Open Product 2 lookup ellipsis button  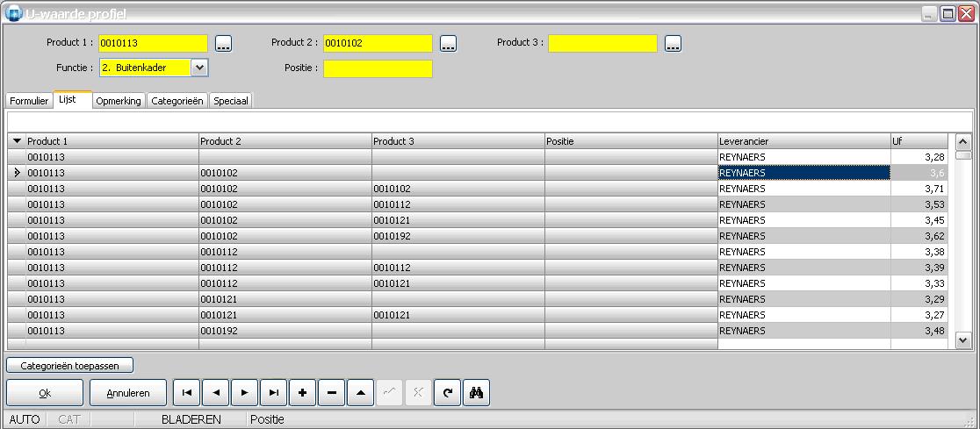click(448, 43)
